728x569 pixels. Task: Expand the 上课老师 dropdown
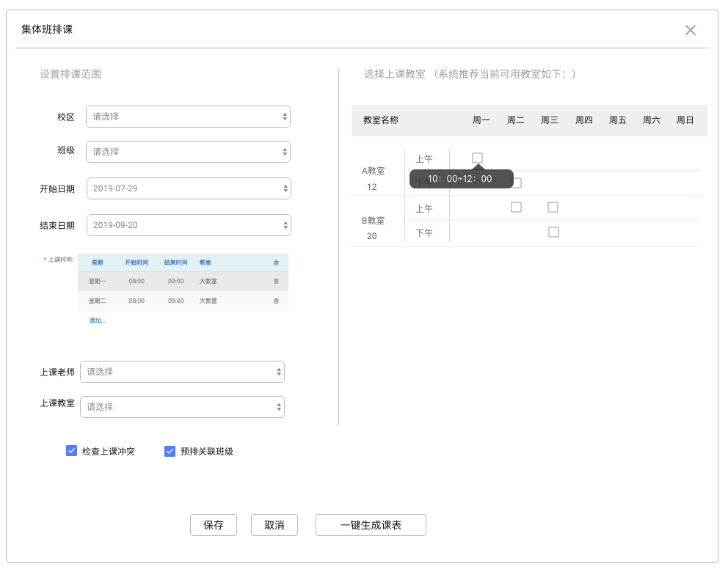click(x=182, y=372)
